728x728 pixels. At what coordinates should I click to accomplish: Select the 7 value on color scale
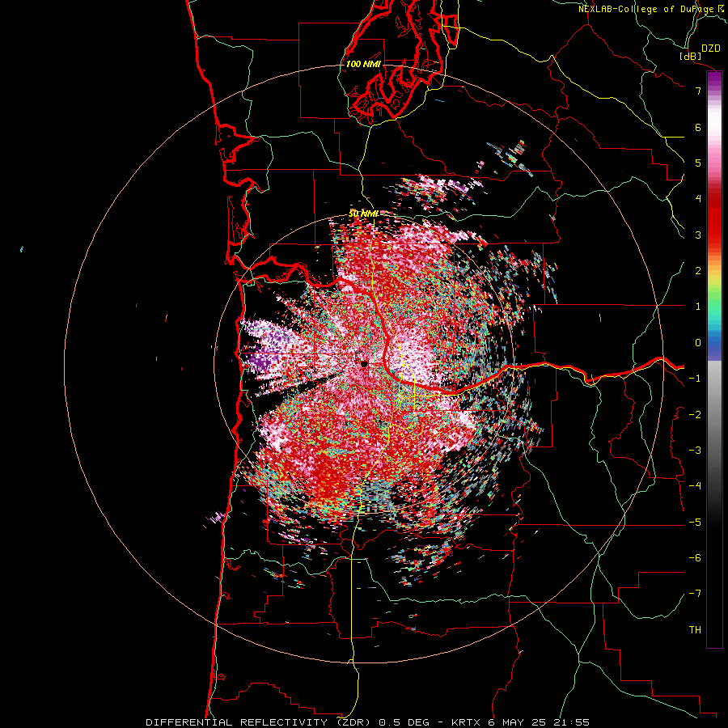click(x=698, y=91)
